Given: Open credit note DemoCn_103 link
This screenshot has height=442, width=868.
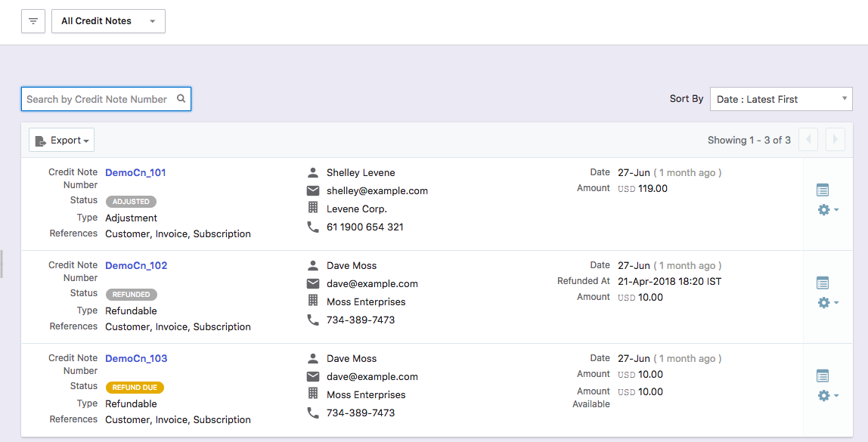Looking at the screenshot, I should 136,358.
